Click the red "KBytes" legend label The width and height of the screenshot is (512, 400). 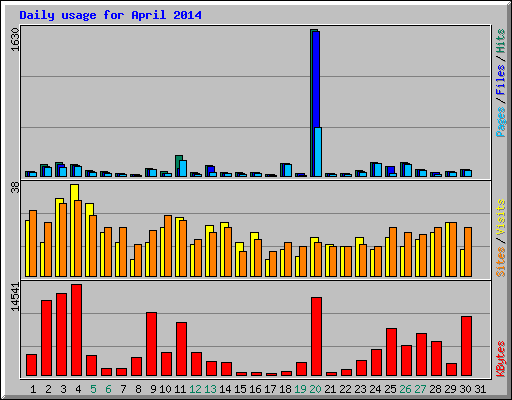pyautogui.click(x=501, y=359)
